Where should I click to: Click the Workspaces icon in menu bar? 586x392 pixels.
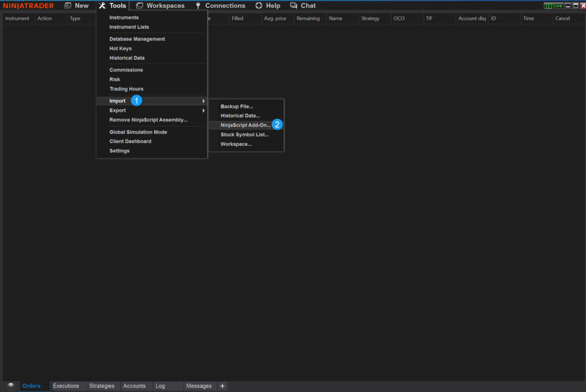pyautogui.click(x=140, y=6)
